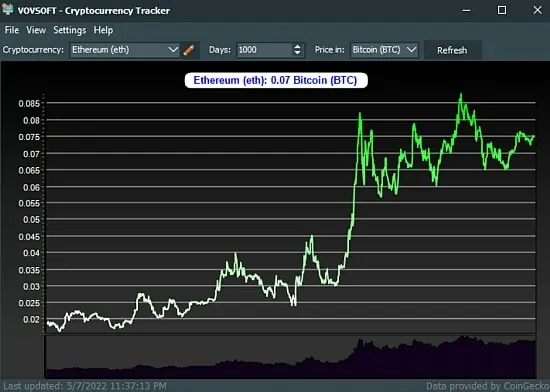Viewport: 550px width, 392px height.
Task: Click the 0.075 axis label
Action: (29, 137)
